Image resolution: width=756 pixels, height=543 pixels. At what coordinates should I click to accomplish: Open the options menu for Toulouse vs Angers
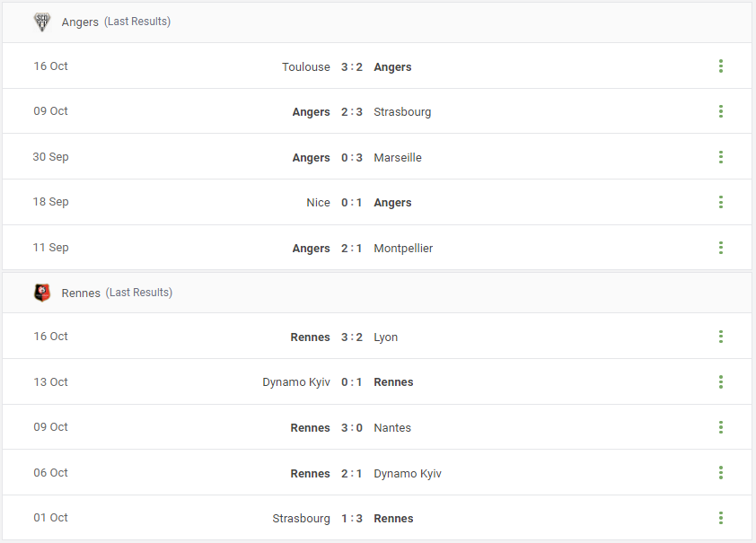(x=721, y=66)
